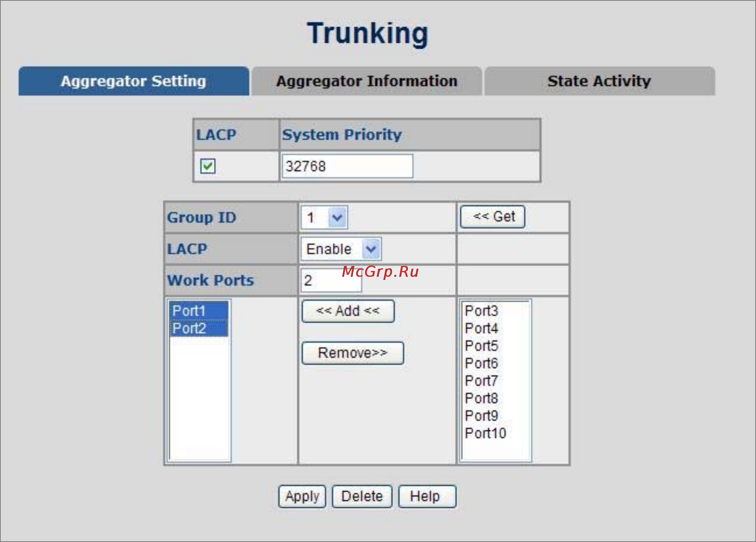Click the Work Ports input field
Viewport: 756px width, 542px height.
(331, 280)
